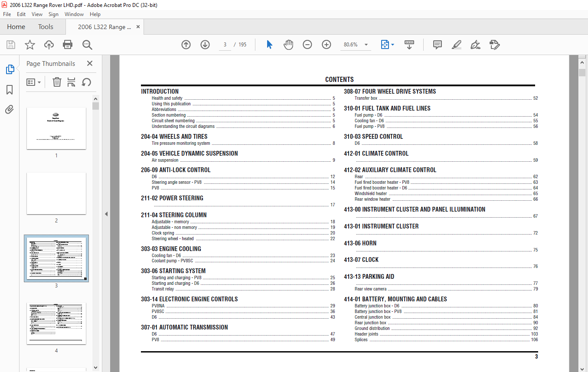Click the thumbnails panel scroll down arrow
This screenshot has height=372, width=588.
(96, 368)
